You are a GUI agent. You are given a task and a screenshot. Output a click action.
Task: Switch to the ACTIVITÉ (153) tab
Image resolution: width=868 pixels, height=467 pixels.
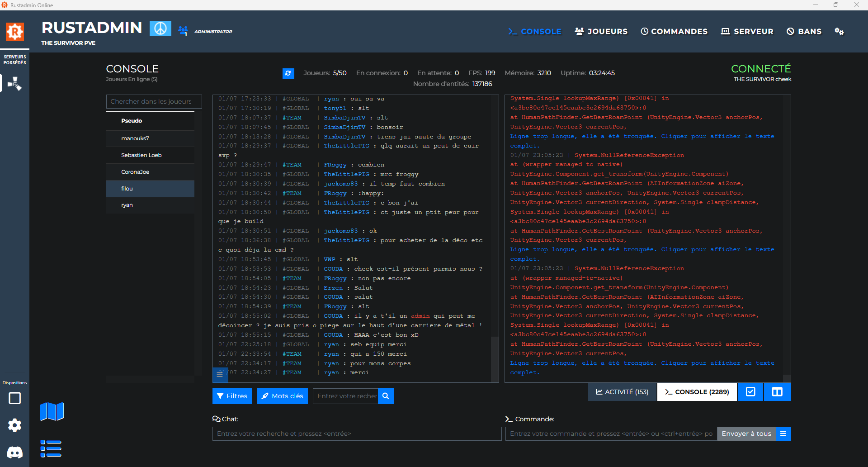pyautogui.click(x=622, y=392)
